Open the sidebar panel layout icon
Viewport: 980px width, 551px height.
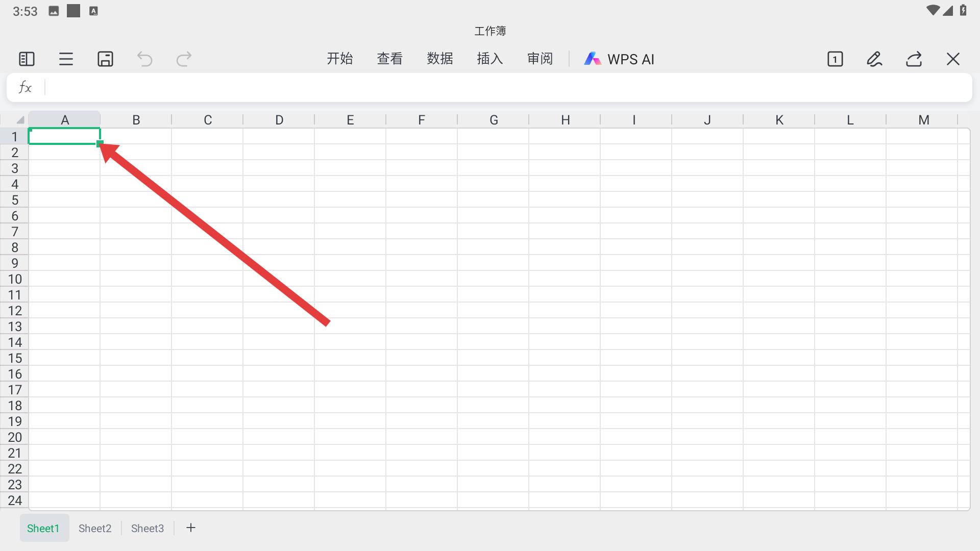click(27, 59)
